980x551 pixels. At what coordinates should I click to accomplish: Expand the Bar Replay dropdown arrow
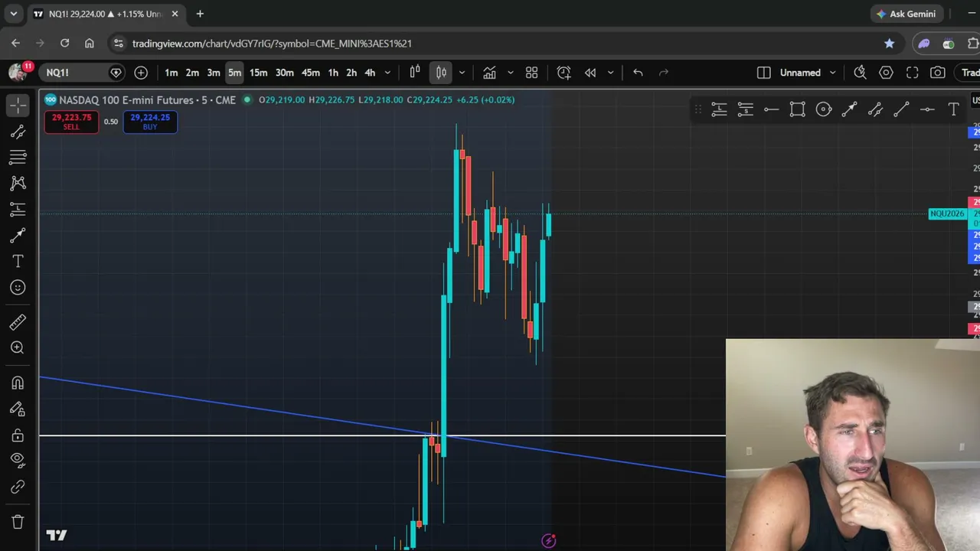610,73
